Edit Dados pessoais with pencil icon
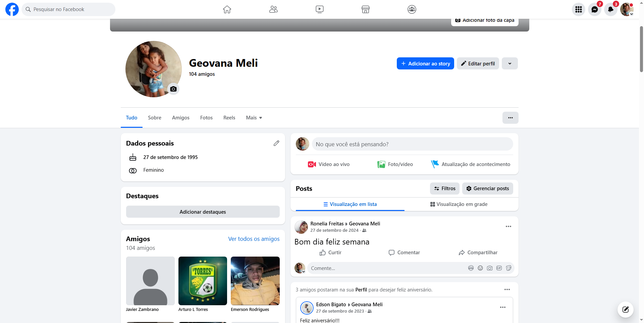The image size is (644, 323). click(x=276, y=143)
